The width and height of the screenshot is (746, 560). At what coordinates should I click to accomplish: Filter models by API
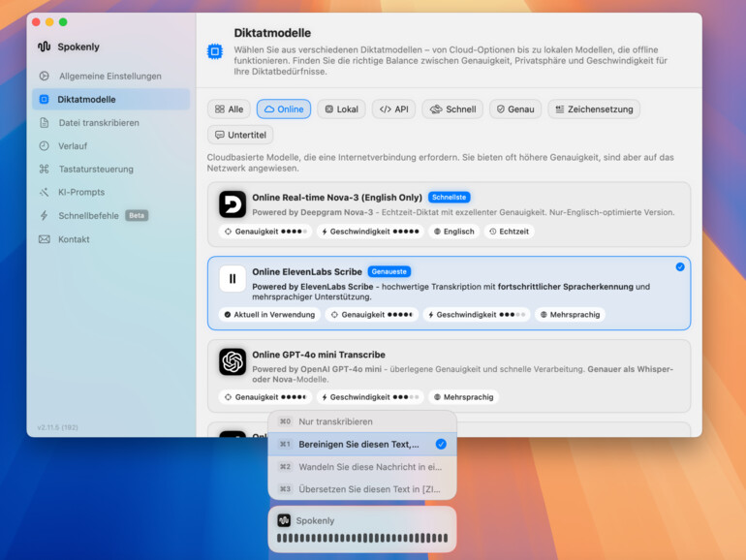pyautogui.click(x=394, y=109)
